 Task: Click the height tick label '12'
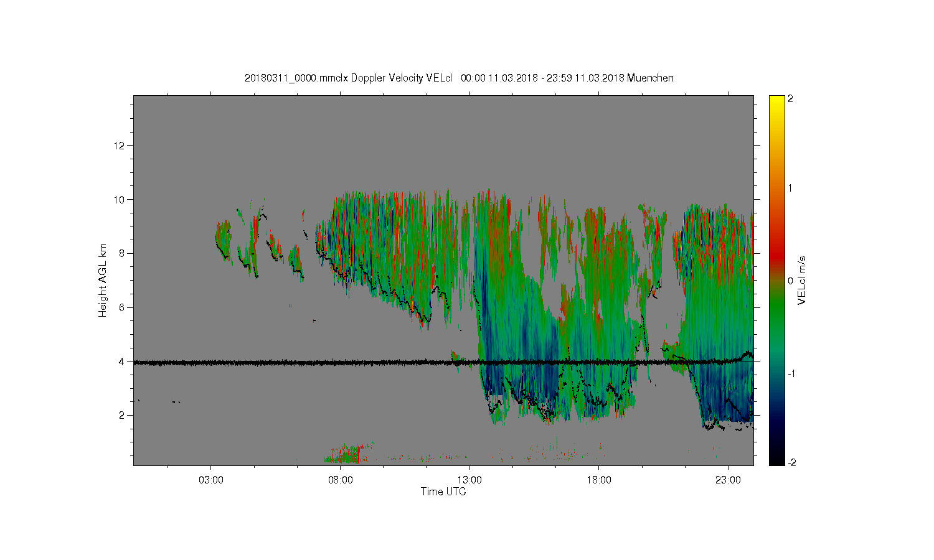(120, 146)
